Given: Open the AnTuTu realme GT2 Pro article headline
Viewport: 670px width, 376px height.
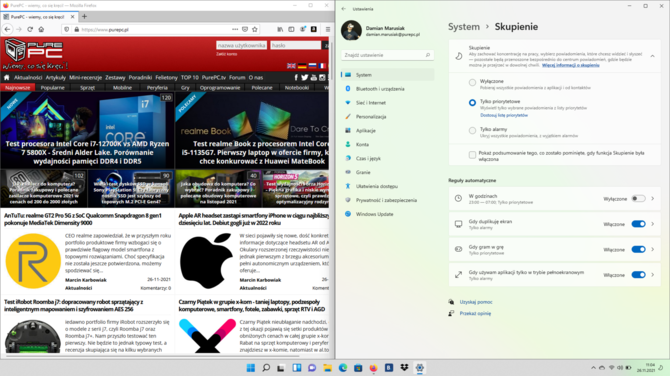Looking at the screenshot, I should coord(83,219).
